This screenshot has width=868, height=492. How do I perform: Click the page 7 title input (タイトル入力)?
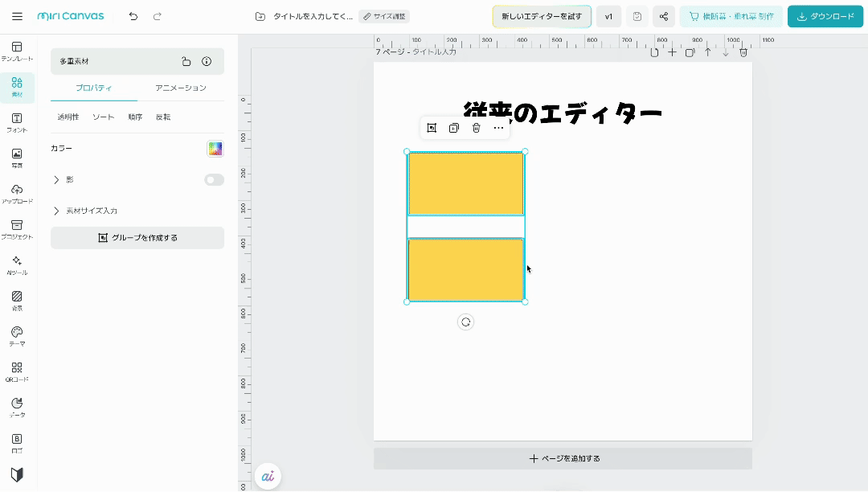(x=435, y=51)
